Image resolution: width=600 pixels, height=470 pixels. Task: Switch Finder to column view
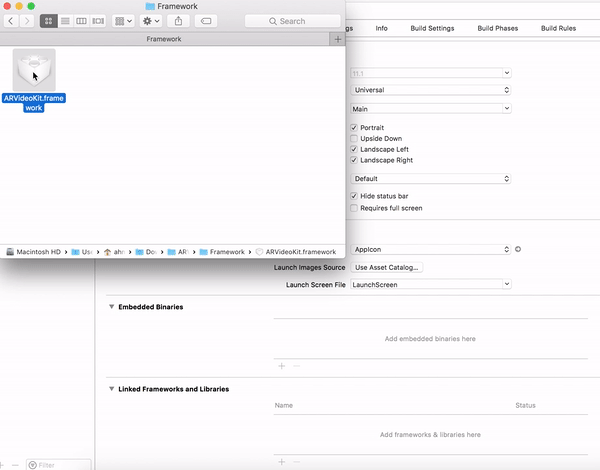(x=81, y=21)
